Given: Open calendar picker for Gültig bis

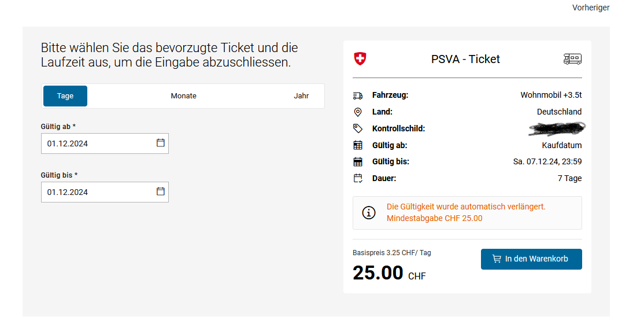Looking at the screenshot, I should click(160, 191).
